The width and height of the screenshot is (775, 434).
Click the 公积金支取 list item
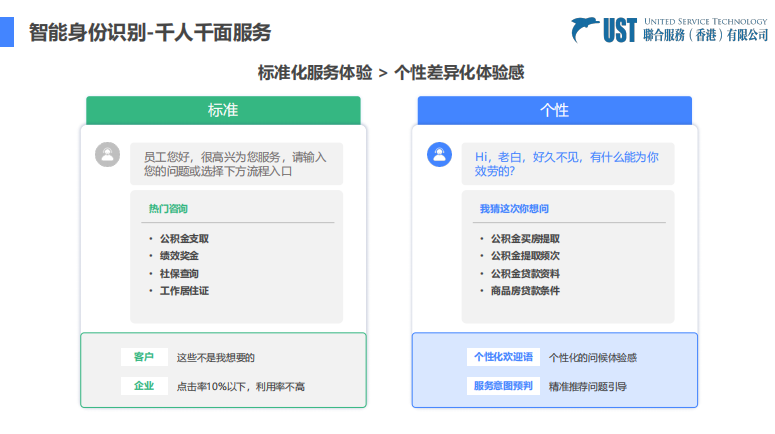184,239
